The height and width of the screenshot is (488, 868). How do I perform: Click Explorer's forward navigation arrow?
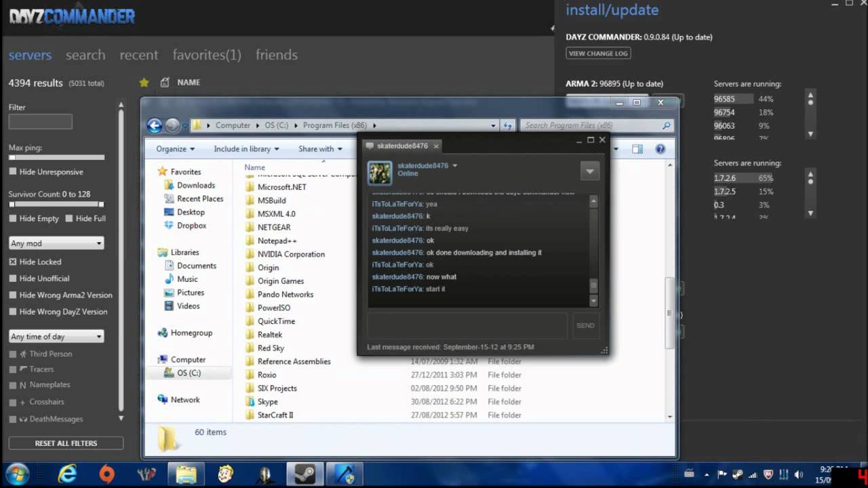(x=172, y=125)
